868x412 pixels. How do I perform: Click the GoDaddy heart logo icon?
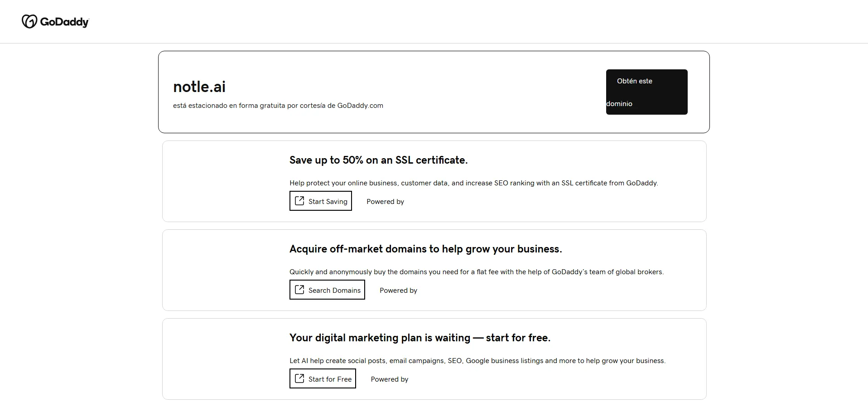[29, 21]
